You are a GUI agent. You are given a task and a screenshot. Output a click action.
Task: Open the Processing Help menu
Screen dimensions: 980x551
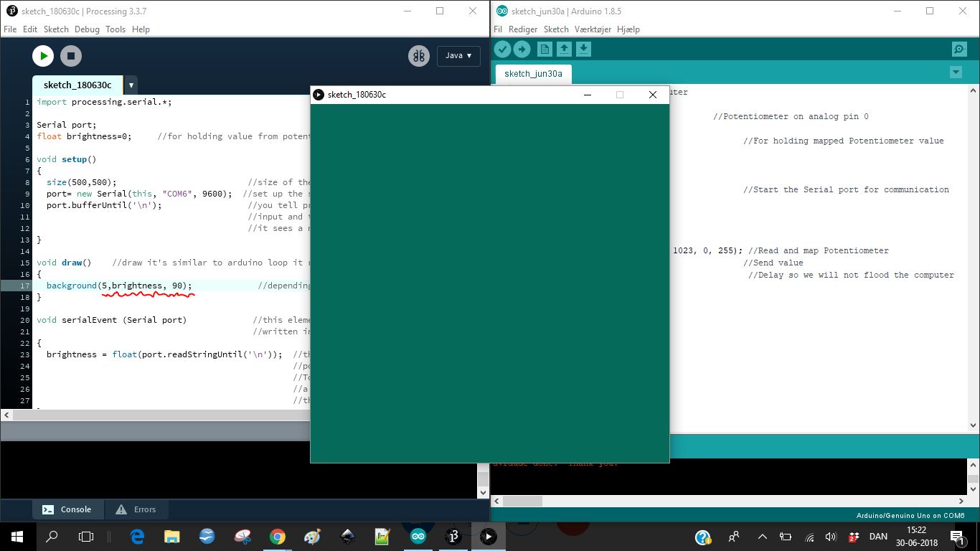point(141,29)
